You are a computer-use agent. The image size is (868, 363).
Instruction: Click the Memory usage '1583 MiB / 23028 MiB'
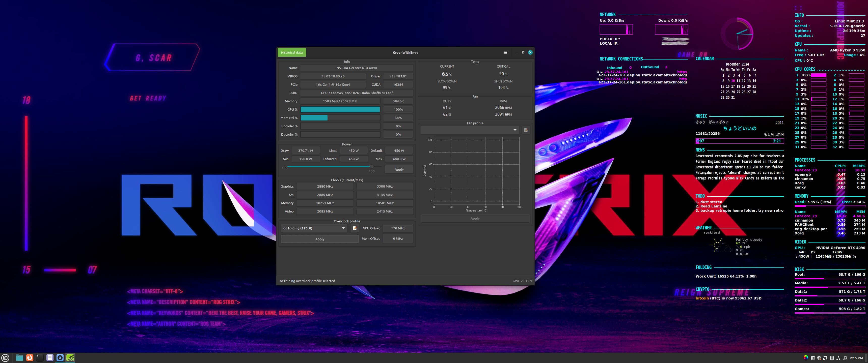point(340,101)
